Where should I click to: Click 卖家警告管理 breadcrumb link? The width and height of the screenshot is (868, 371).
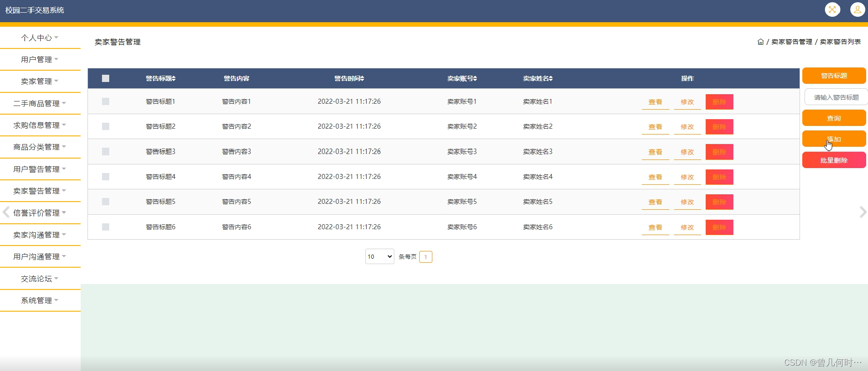point(792,42)
